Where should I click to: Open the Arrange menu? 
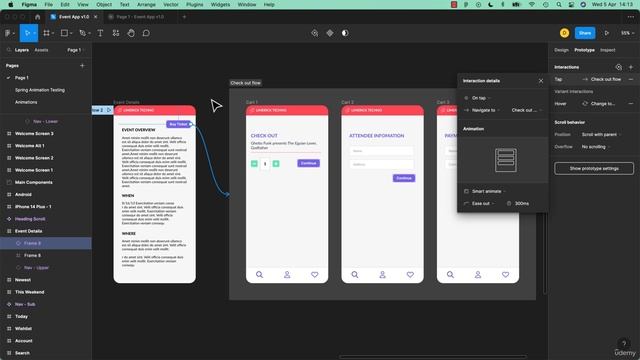(146, 4)
